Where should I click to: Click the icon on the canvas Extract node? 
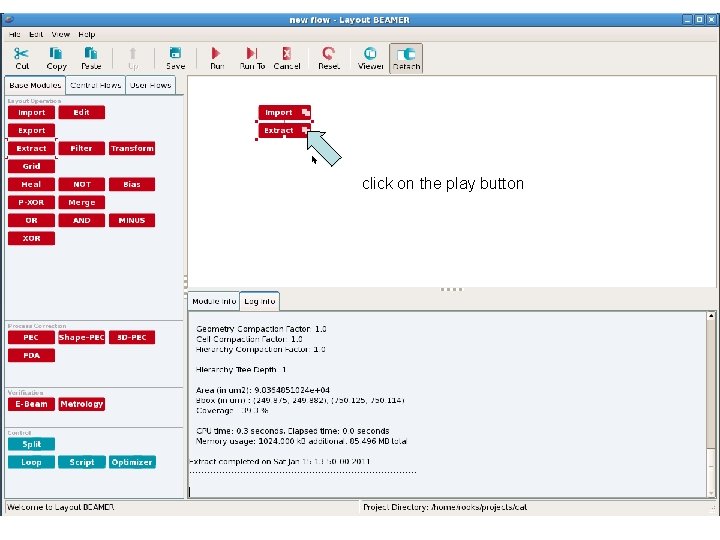point(305,130)
